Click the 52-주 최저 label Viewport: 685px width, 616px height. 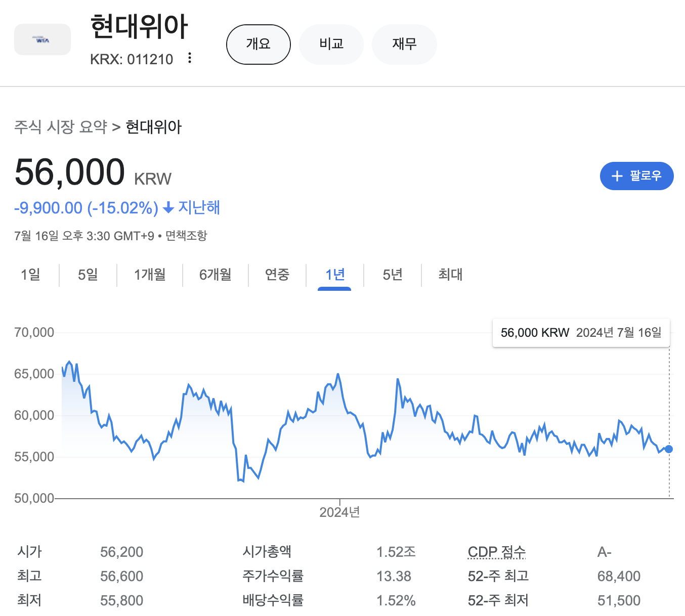coord(498,600)
